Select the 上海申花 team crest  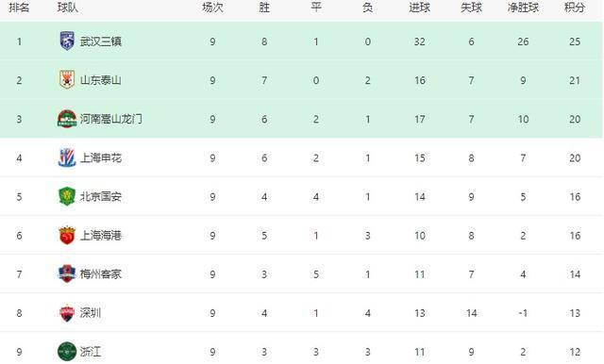click(67, 157)
